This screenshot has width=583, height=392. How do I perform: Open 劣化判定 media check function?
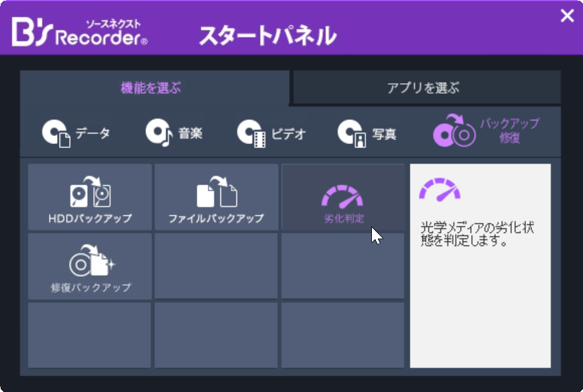(x=343, y=197)
